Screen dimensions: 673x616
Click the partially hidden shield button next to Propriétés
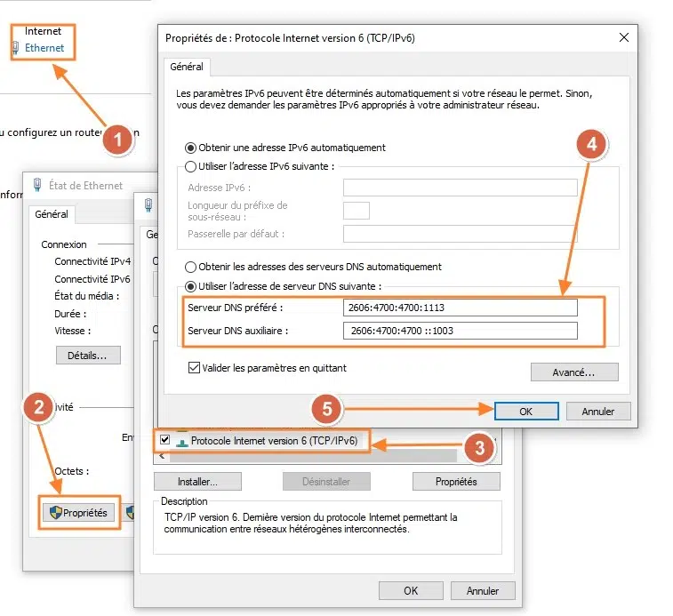pos(130,512)
